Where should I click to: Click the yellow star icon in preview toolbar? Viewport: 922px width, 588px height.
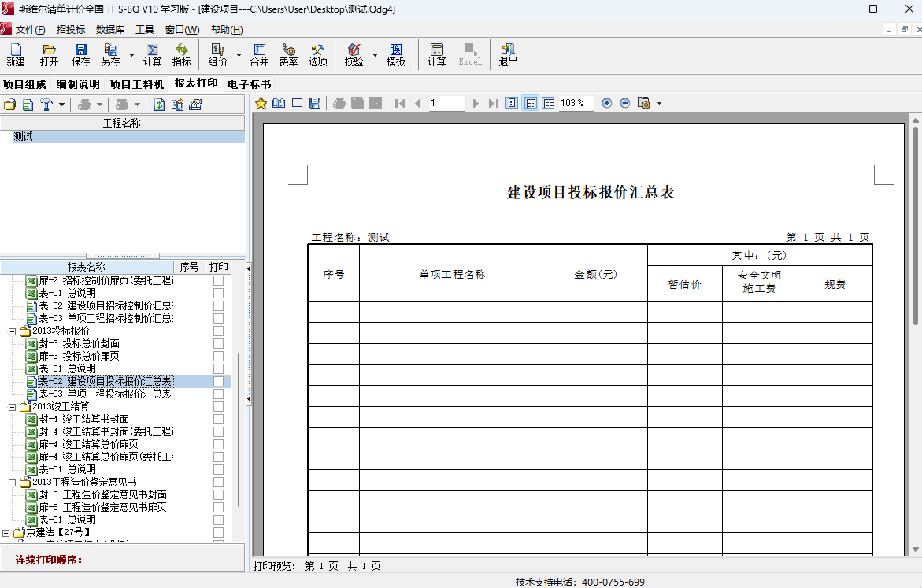tap(261, 103)
